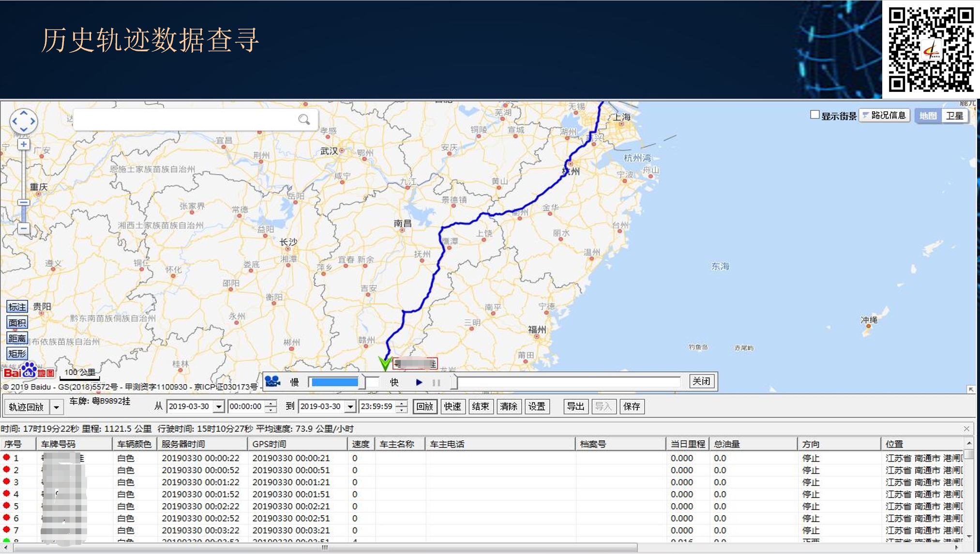Expand the end date dropdown
Viewport: 980px width, 554px height.
[350, 407]
